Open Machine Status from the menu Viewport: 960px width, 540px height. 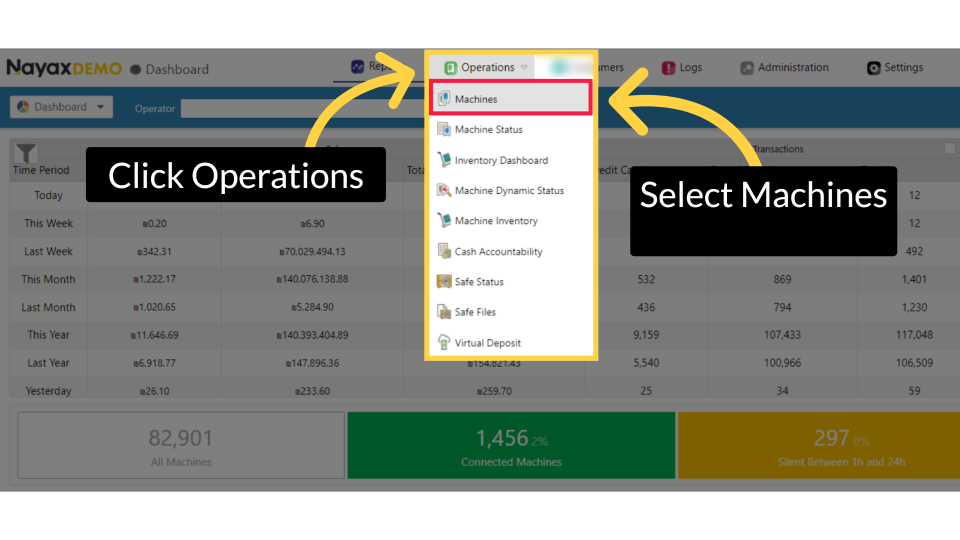pyautogui.click(x=511, y=129)
